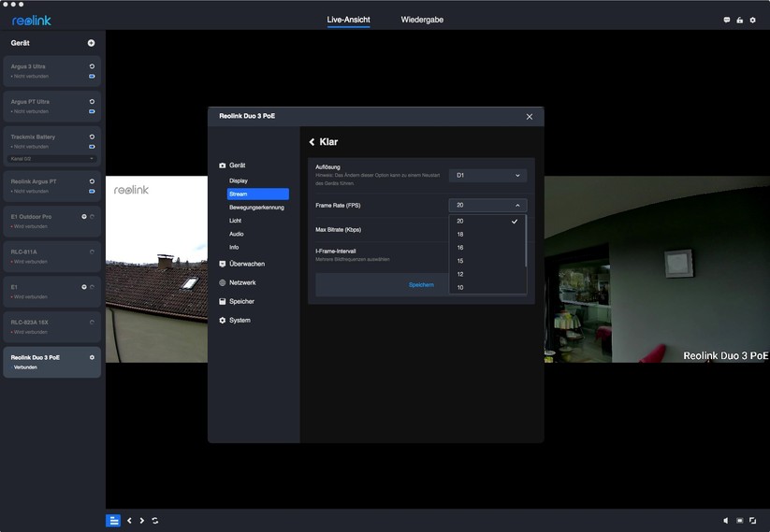Click the lock icon in top bar
Viewport: 770px width, 532px height.
[x=739, y=20]
